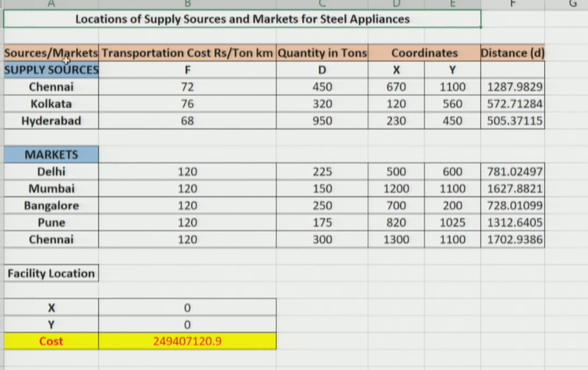Screen dimensions: 588x370
Task: Select the distance value 1702.9386
Action: [x=512, y=240]
